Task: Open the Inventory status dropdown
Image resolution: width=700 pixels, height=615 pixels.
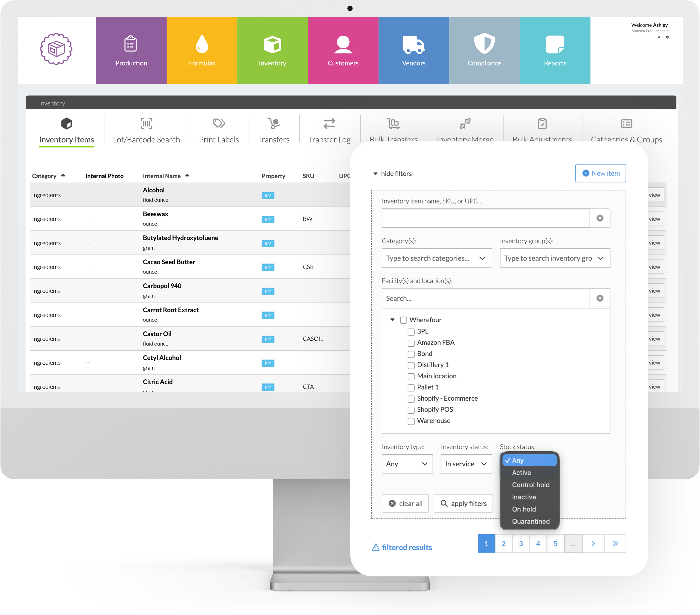Action: coord(466,464)
